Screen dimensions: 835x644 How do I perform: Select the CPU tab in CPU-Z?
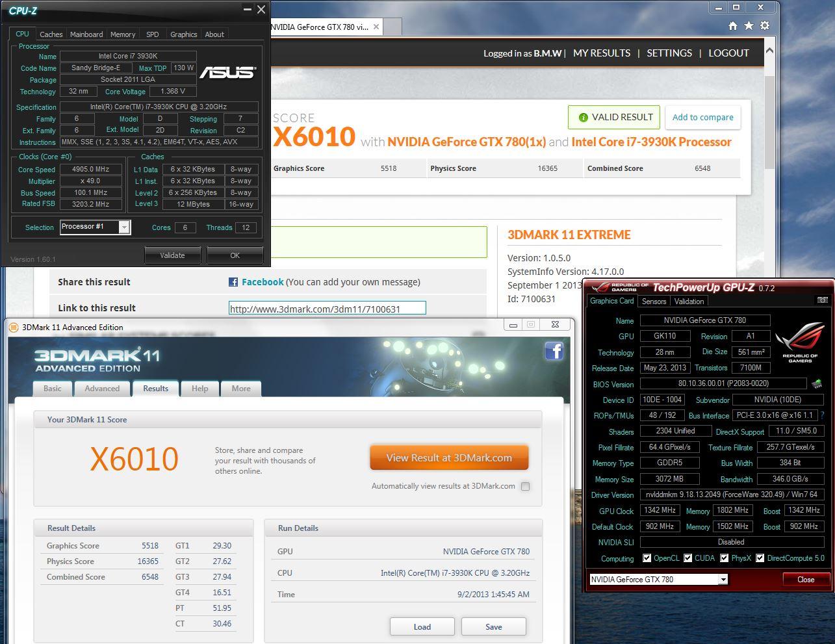point(22,34)
